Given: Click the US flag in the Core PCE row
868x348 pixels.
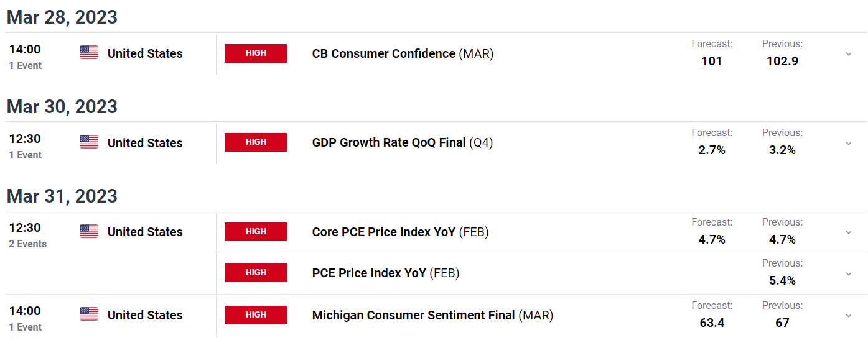Looking at the screenshot, I should pyautogui.click(x=89, y=231).
